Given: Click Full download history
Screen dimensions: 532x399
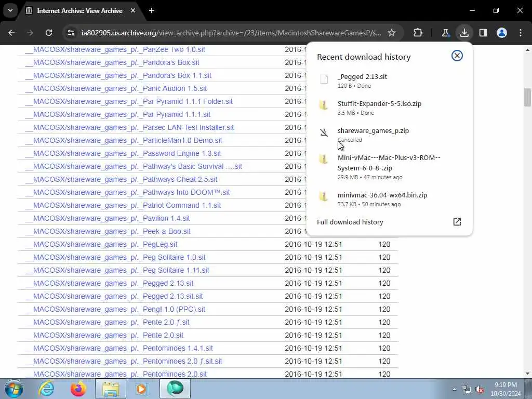Looking at the screenshot, I should click(350, 222).
